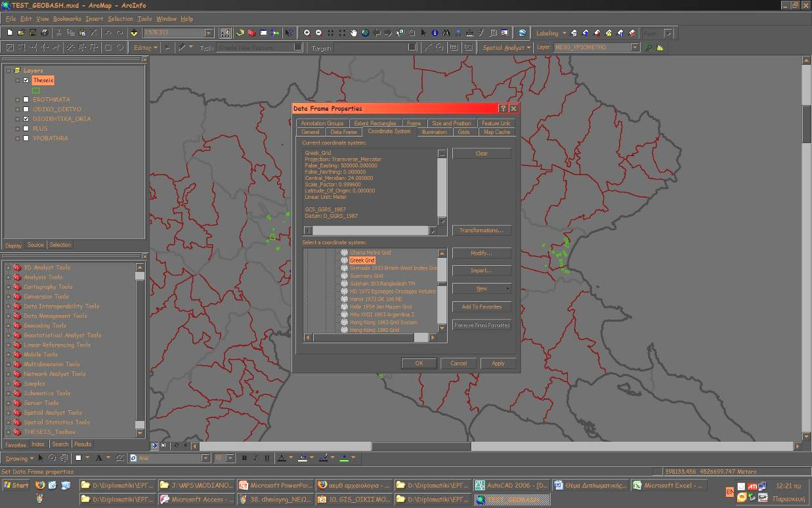Open the Selection menu
This screenshot has width=812, height=508.
click(120, 19)
